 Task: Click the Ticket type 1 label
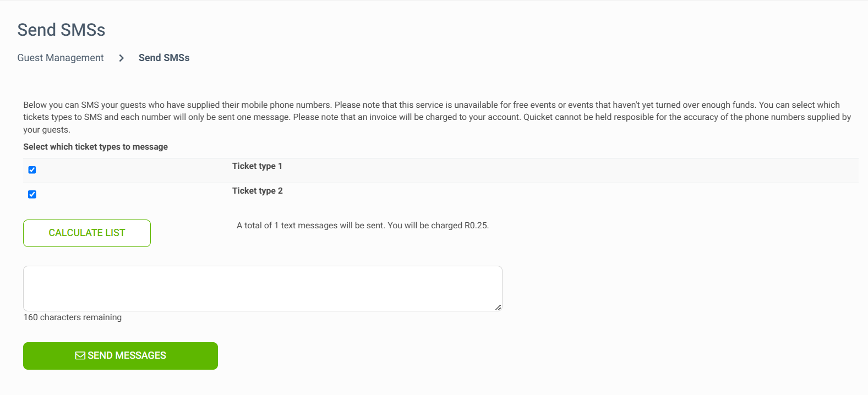tap(257, 166)
